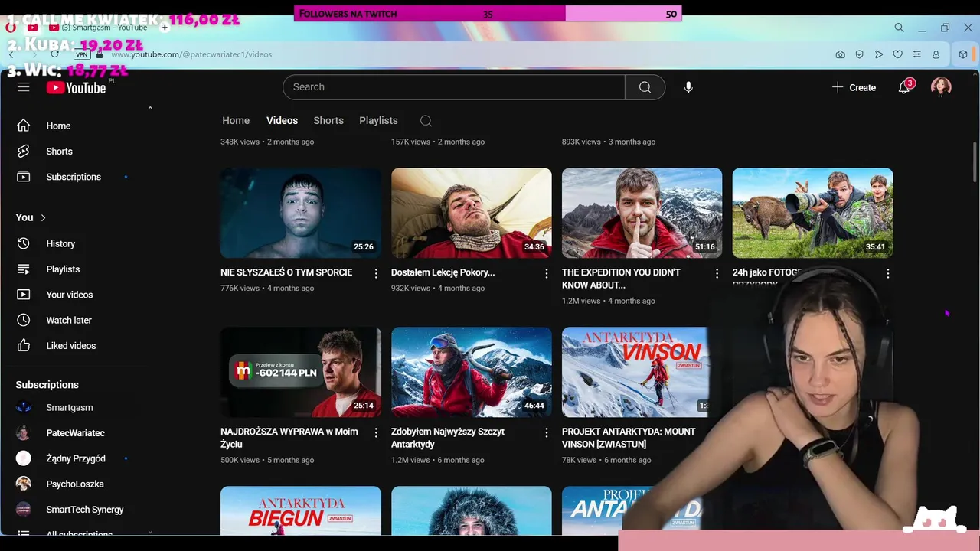Viewport: 980px width, 551px height.
Task: Play the 51:16 mountain shush thumbnail
Action: pyautogui.click(x=642, y=213)
